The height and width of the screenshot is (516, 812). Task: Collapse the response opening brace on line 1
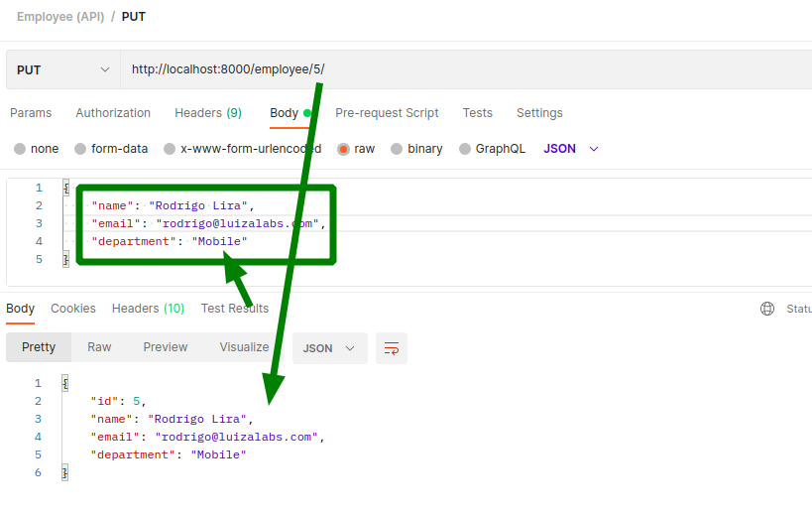(64, 383)
